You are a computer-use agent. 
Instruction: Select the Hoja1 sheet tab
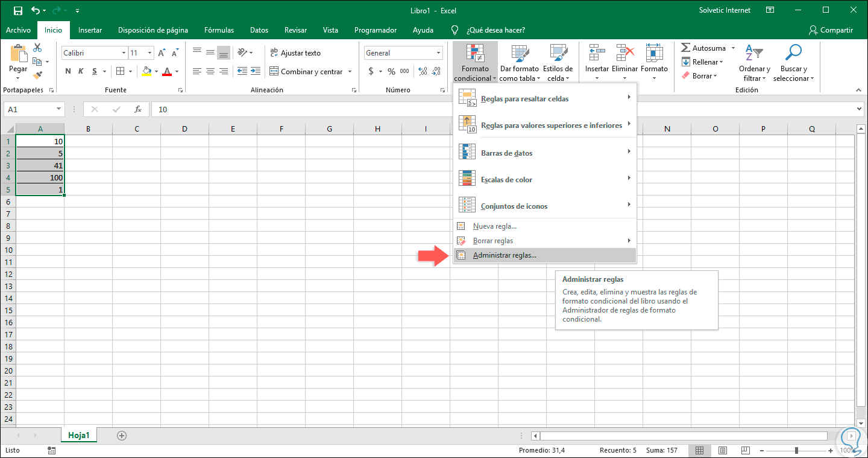coord(79,435)
